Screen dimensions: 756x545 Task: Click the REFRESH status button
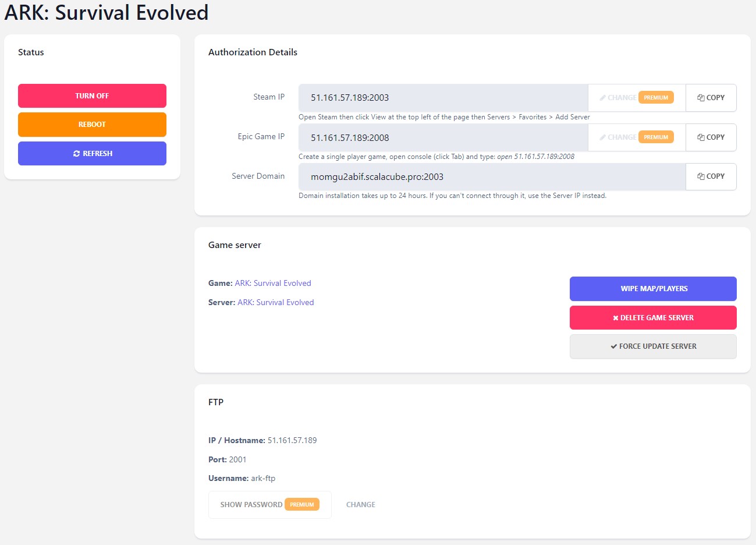pyautogui.click(x=92, y=154)
